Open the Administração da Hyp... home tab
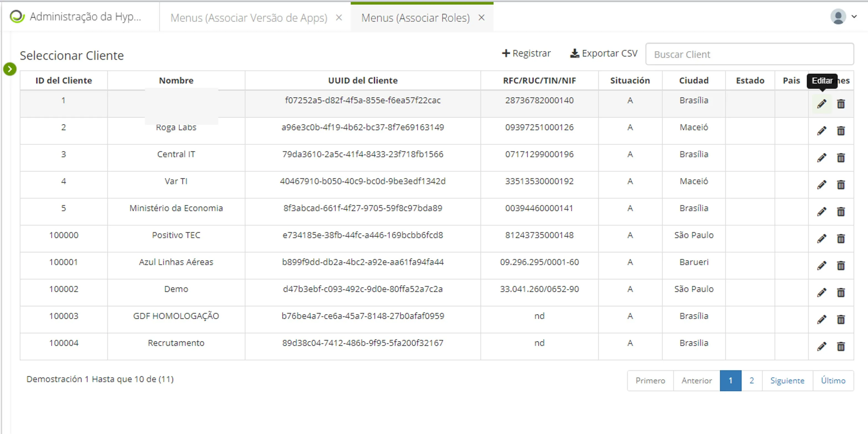The height and width of the screenshot is (434, 868). [x=80, y=17]
